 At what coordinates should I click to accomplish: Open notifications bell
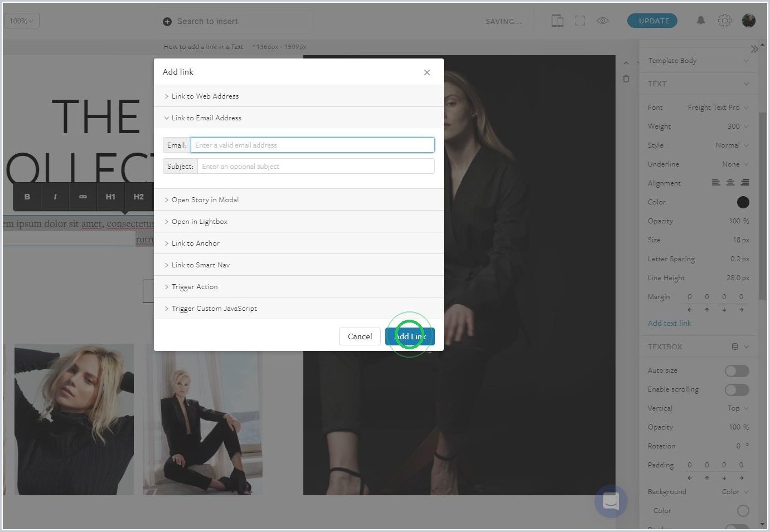pos(701,21)
